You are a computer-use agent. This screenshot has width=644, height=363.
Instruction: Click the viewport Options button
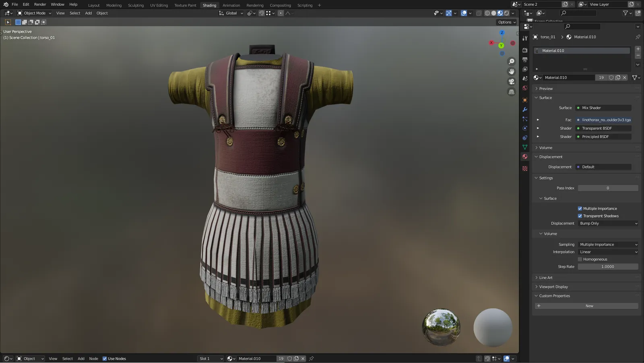[507, 22]
